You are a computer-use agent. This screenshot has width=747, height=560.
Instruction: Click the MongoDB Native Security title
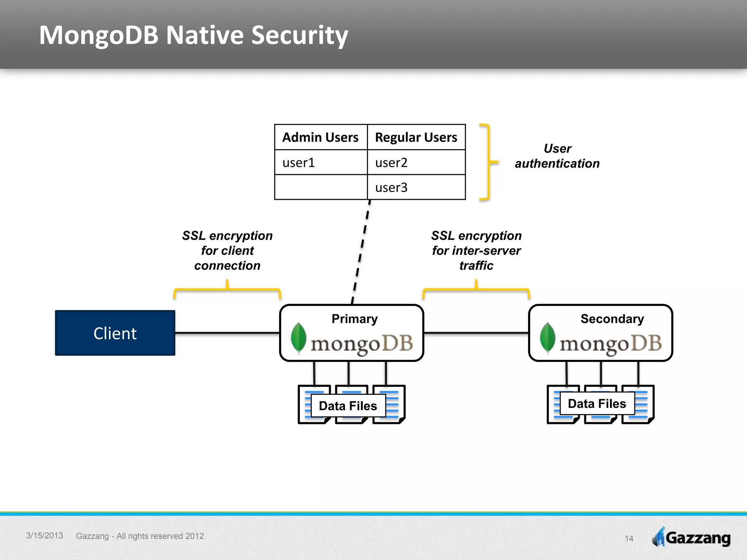coord(194,35)
